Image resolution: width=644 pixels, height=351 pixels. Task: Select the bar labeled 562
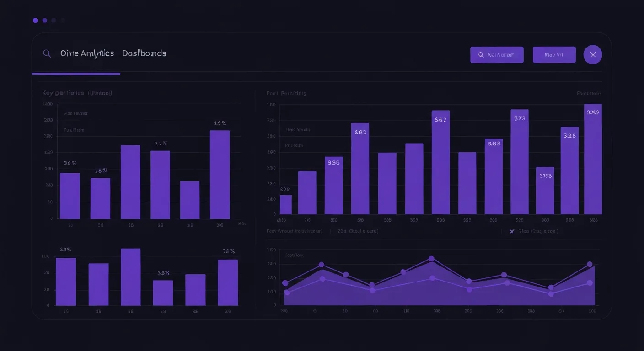pos(440,162)
